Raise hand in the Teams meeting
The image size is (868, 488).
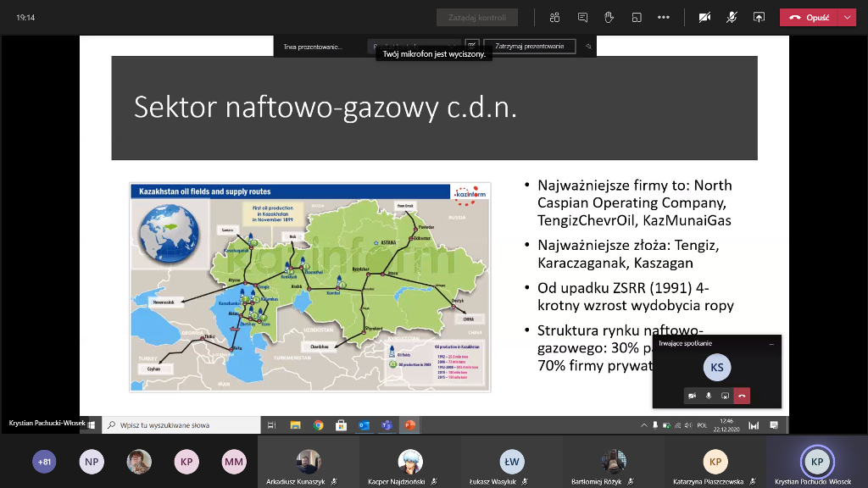coord(609,17)
